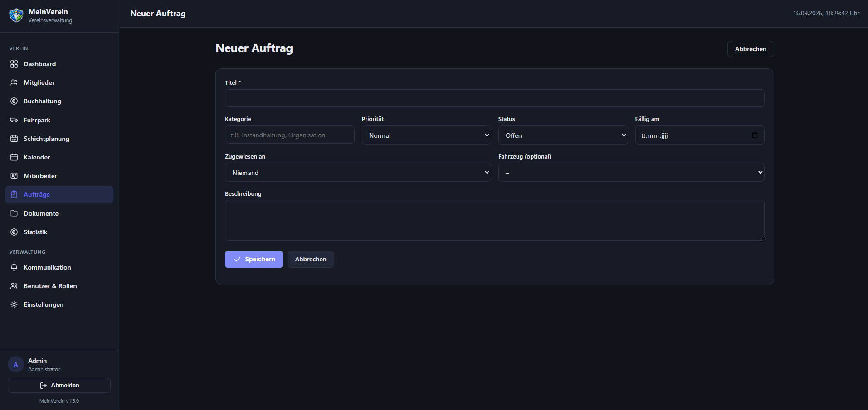Log out with the Abmelden button

(x=59, y=385)
